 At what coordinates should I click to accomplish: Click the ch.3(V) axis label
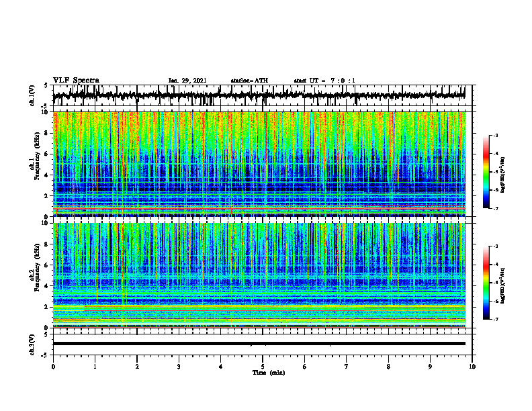(32, 345)
